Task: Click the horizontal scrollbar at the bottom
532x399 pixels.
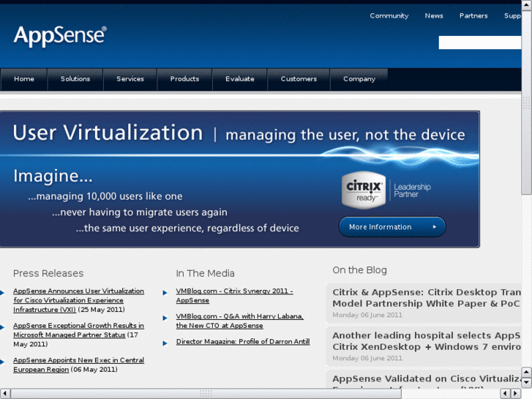Action: [205, 394]
